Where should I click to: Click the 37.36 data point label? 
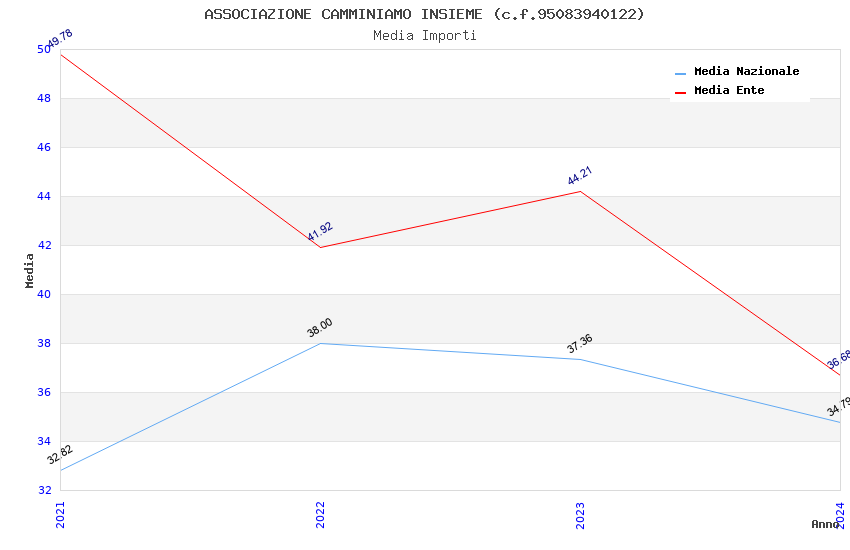580,344
